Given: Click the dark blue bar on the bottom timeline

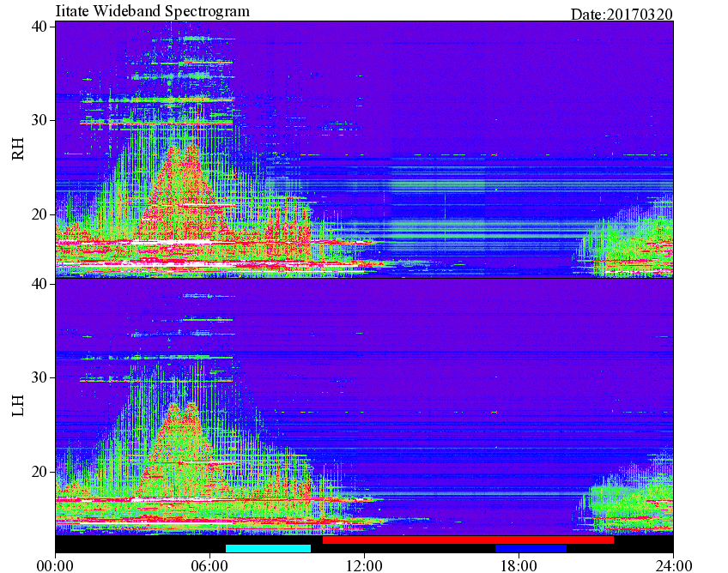Looking at the screenshot, I should click(x=531, y=548).
